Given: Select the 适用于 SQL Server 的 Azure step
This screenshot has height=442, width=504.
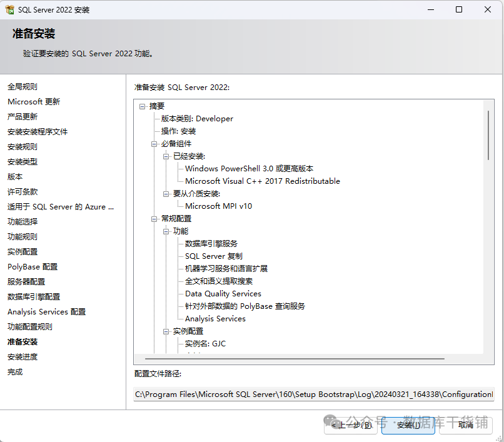Looking at the screenshot, I should click(61, 207).
